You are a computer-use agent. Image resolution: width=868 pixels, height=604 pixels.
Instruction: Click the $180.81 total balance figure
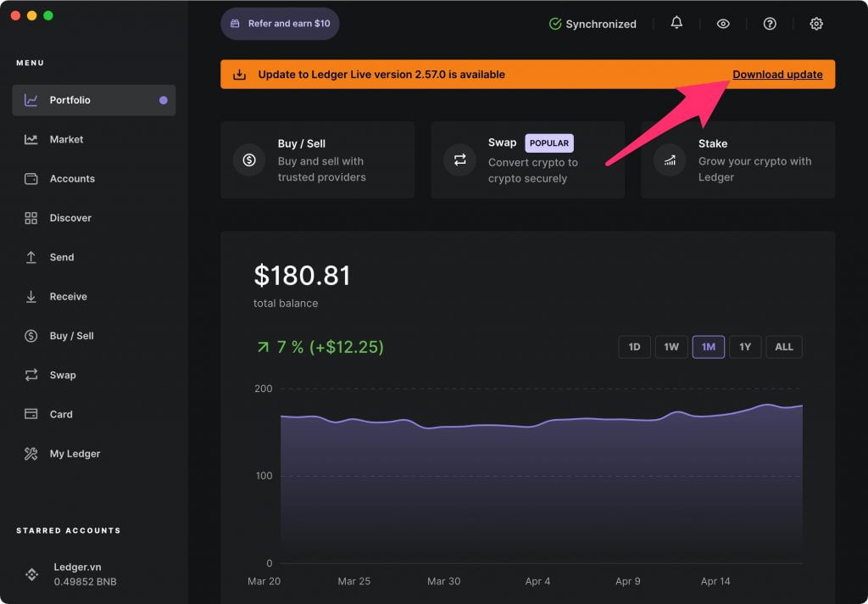point(303,276)
